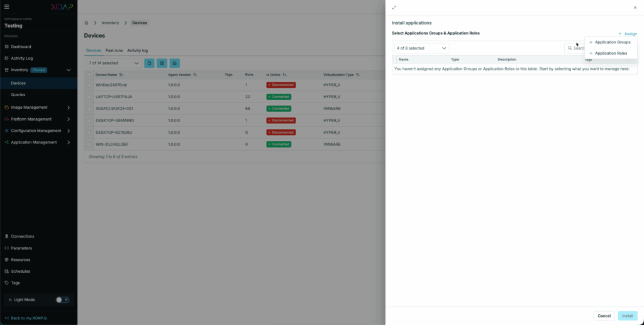
Task: Select Devices in the sidebar
Action: [x=18, y=84]
